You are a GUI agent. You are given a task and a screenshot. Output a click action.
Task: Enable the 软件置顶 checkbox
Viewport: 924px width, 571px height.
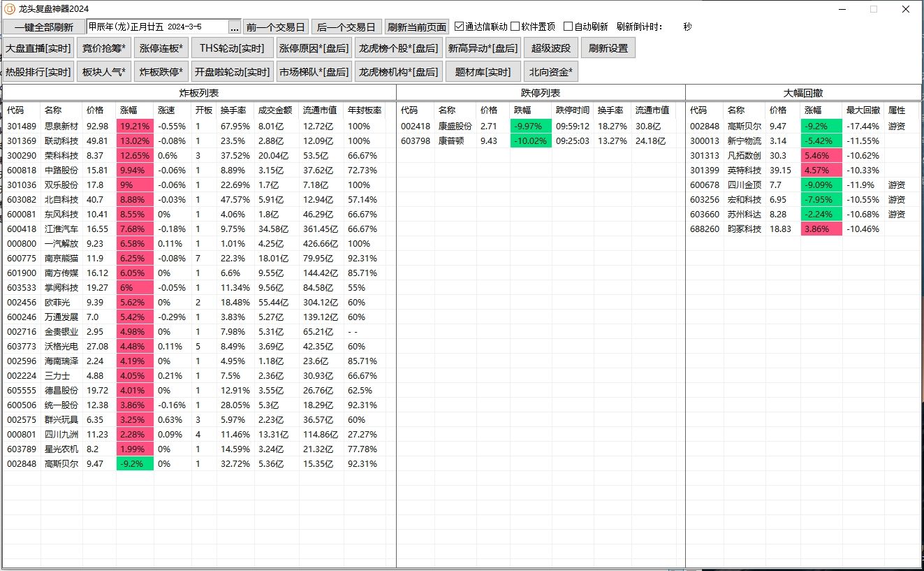click(515, 27)
